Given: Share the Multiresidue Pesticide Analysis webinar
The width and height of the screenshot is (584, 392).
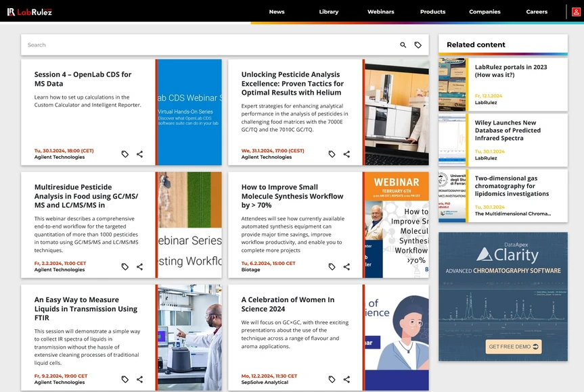Looking at the screenshot, I should click(x=139, y=267).
